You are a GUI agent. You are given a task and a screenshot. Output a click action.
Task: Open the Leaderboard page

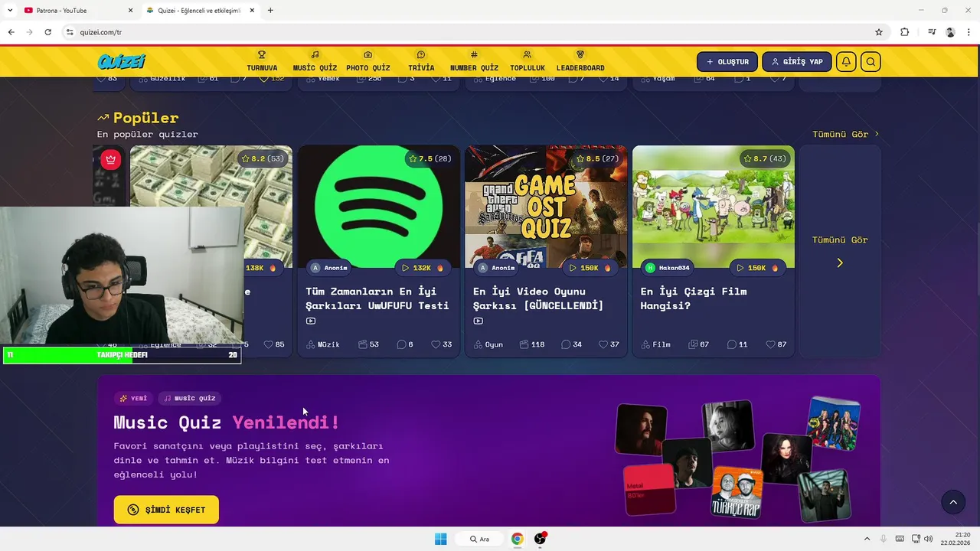[x=580, y=61]
